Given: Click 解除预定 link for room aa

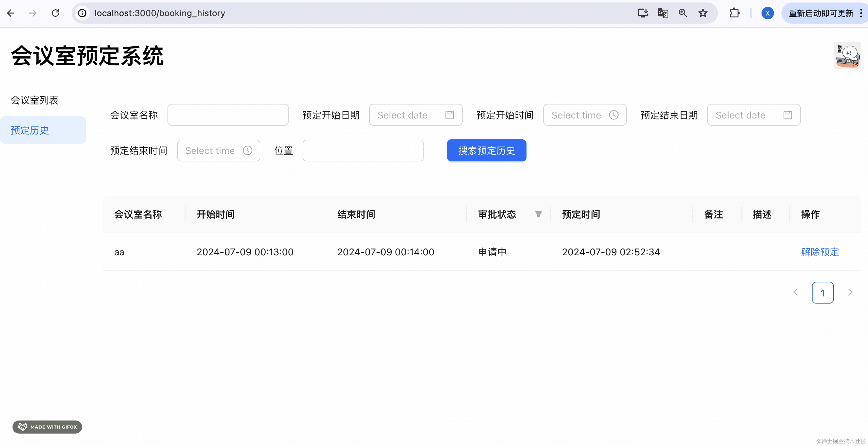Looking at the screenshot, I should (819, 252).
